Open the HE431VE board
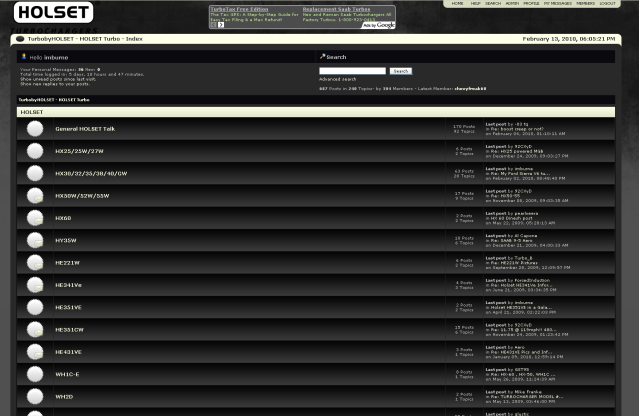This screenshot has height=416, width=639. [68, 352]
